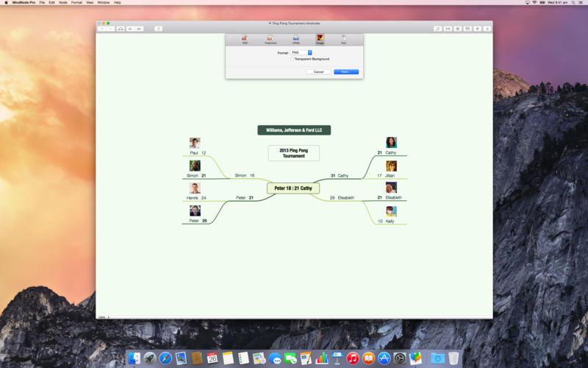Select the Image export icon
Screen dimensions: 588x368
pyautogui.click(x=320, y=38)
